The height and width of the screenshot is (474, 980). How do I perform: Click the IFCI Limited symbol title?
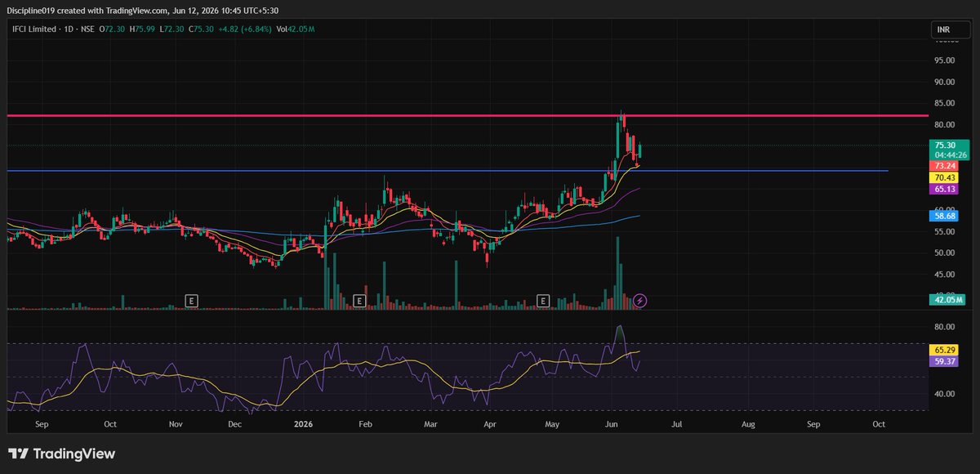point(34,29)
